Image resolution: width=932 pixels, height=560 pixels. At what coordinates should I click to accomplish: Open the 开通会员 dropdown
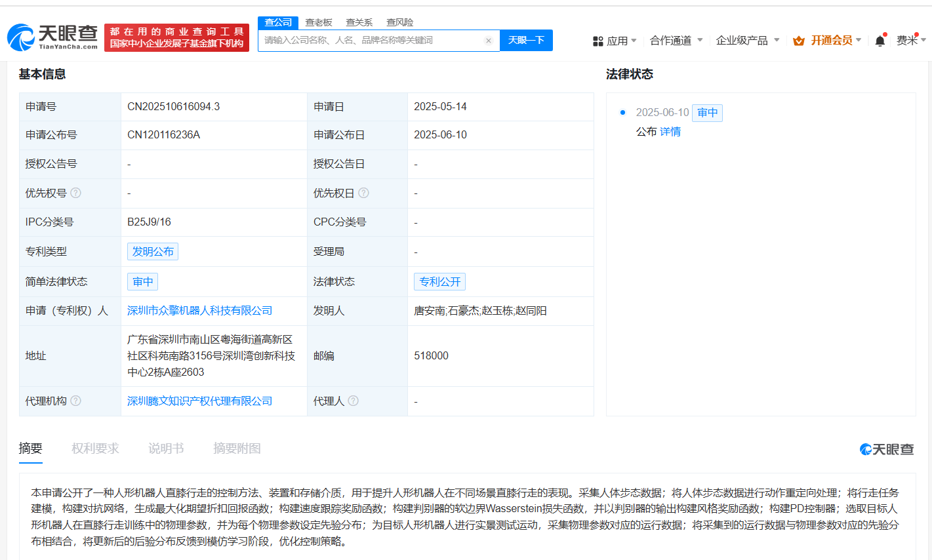836,41
